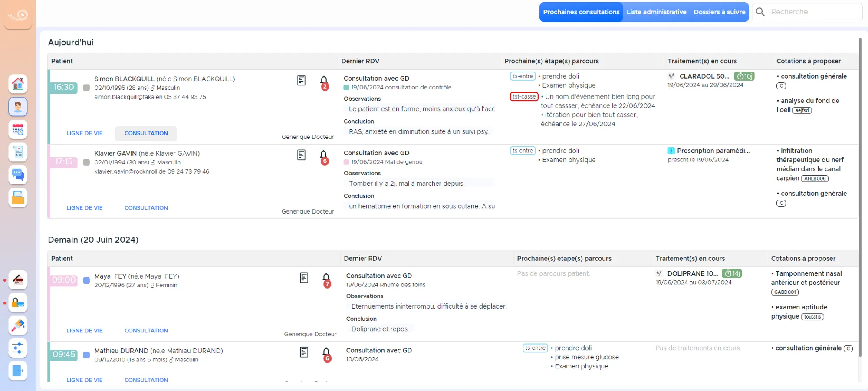Toggle the gray status box for Simon BLACKQUILL
Image resolution: width=868 pixels, height=391 pixels.
point(86,88)
